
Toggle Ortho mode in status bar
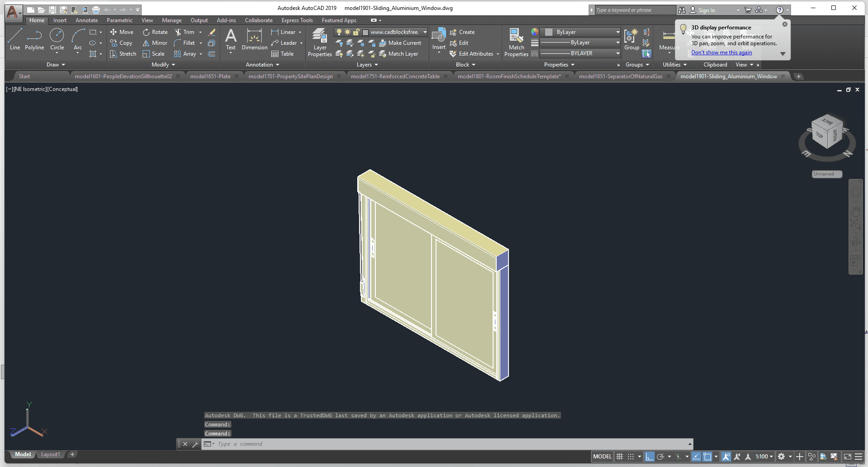649,457
